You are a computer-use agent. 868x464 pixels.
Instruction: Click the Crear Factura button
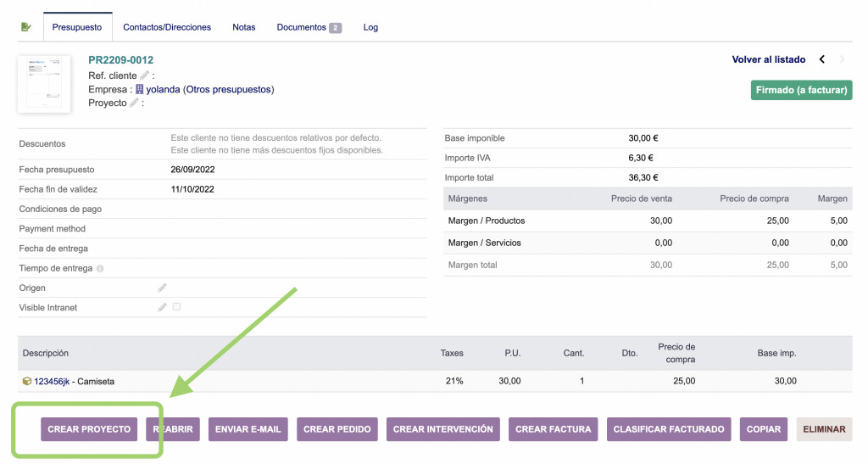(554, 429)
